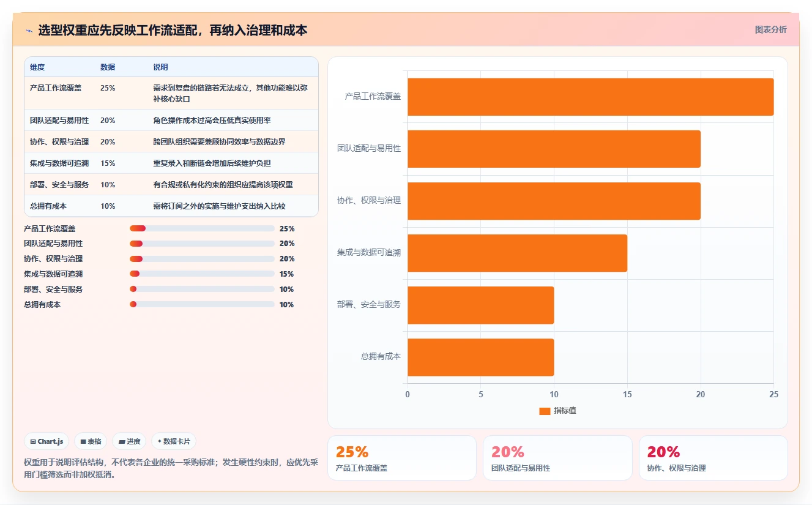Click the x-axis tick label 15

(x=627, y=395)
